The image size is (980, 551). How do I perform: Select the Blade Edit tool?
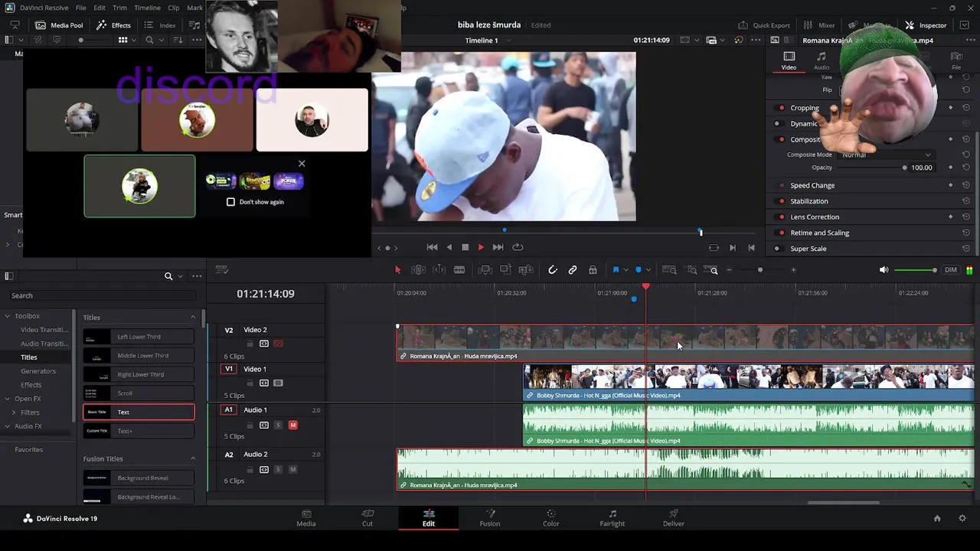(x=459, y=270)
